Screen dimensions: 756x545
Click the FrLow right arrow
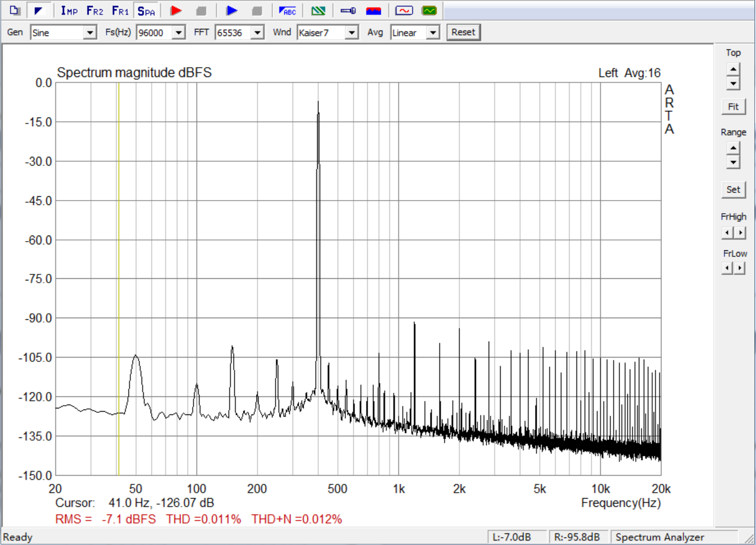[x=740, y=268]
